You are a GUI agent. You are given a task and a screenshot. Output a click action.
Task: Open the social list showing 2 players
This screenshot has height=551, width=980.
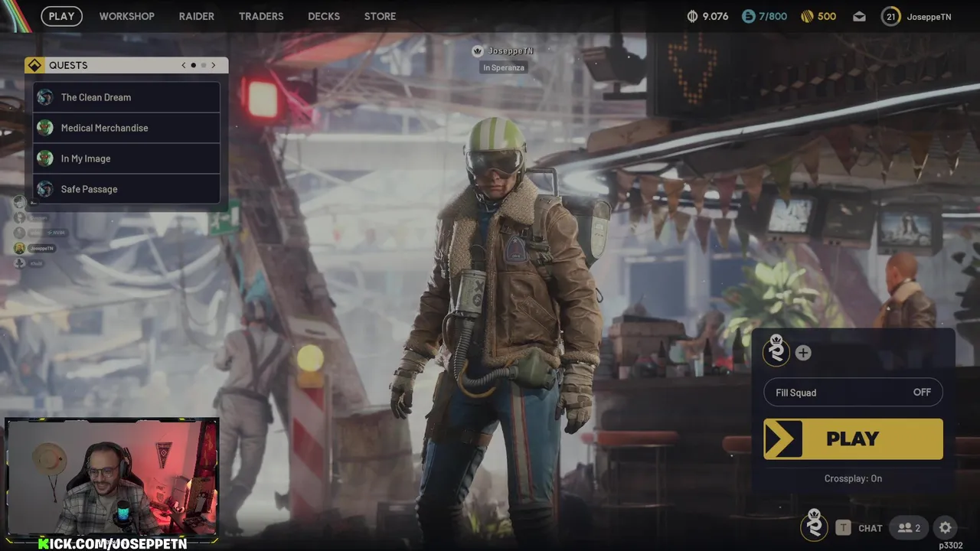click(909, 528)
